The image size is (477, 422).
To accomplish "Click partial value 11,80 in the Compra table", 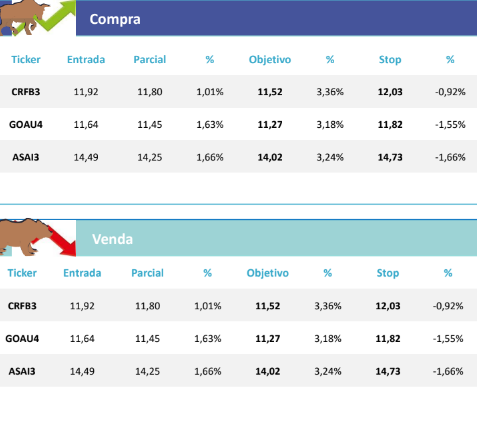I will tap(150, 92).
